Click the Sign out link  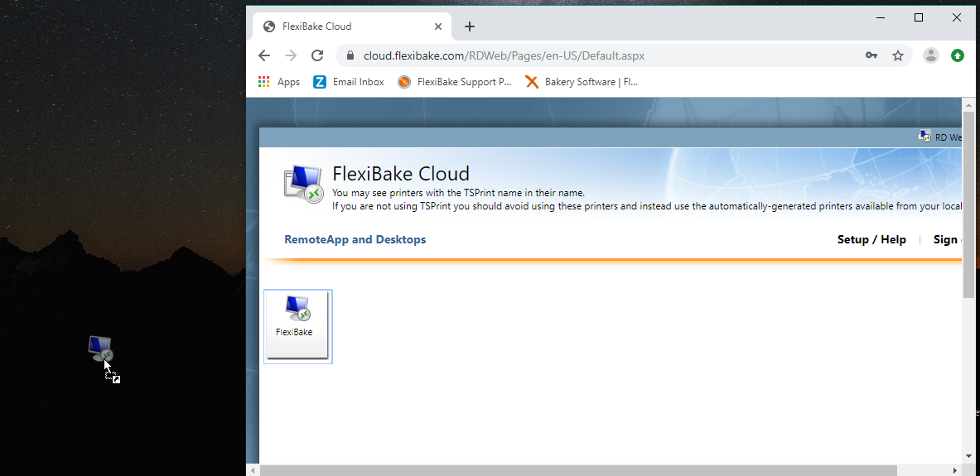948,239
